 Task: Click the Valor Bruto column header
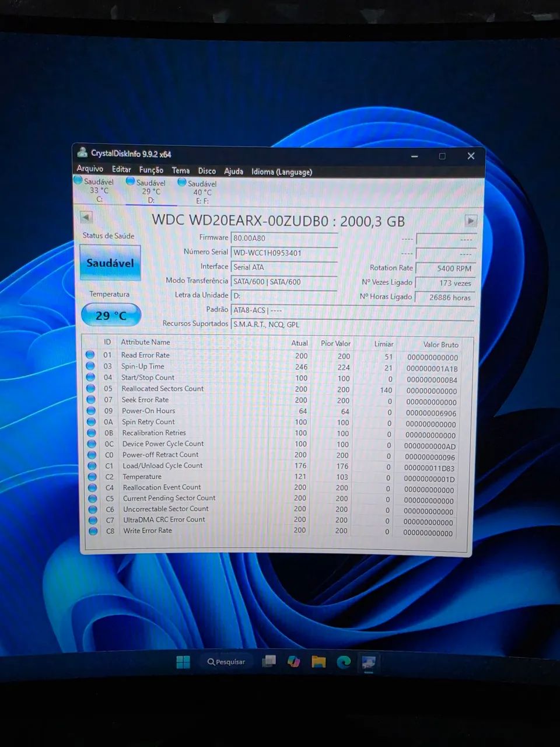tap(441, 344)
